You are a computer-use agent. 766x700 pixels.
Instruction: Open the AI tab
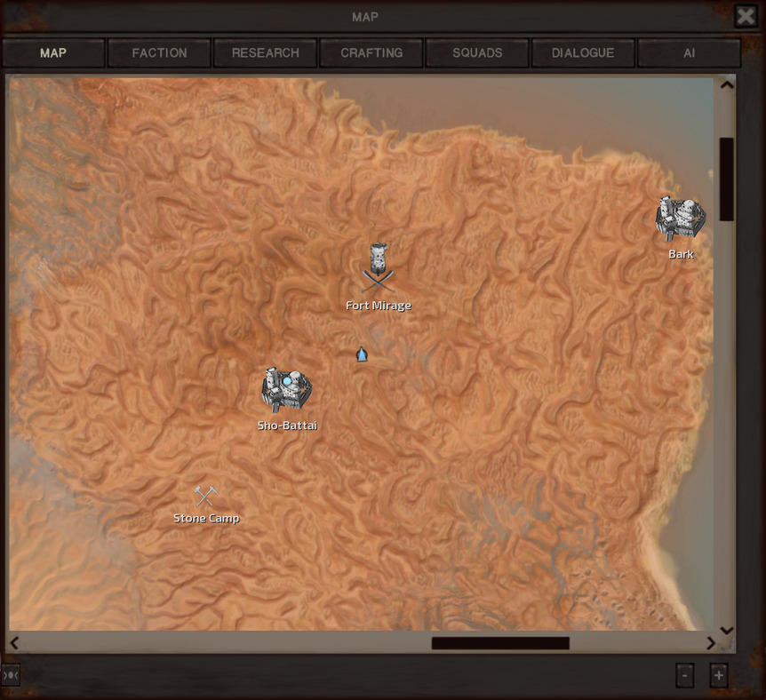689,52
